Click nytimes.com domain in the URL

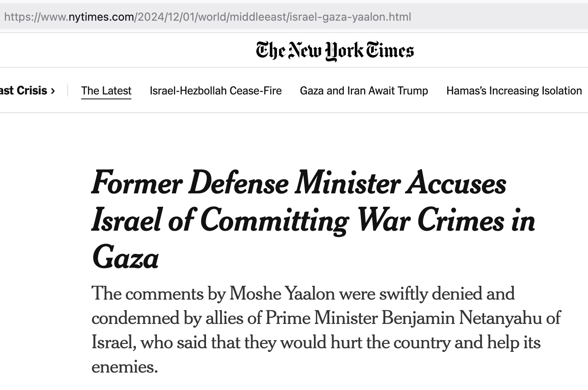pos(101,17)
